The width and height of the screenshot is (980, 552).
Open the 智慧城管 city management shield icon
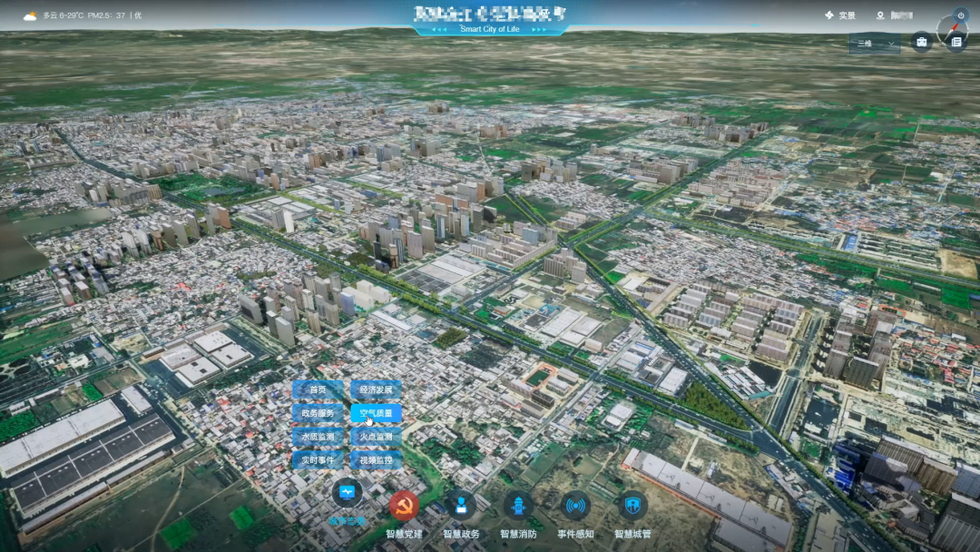coord(632,506)
